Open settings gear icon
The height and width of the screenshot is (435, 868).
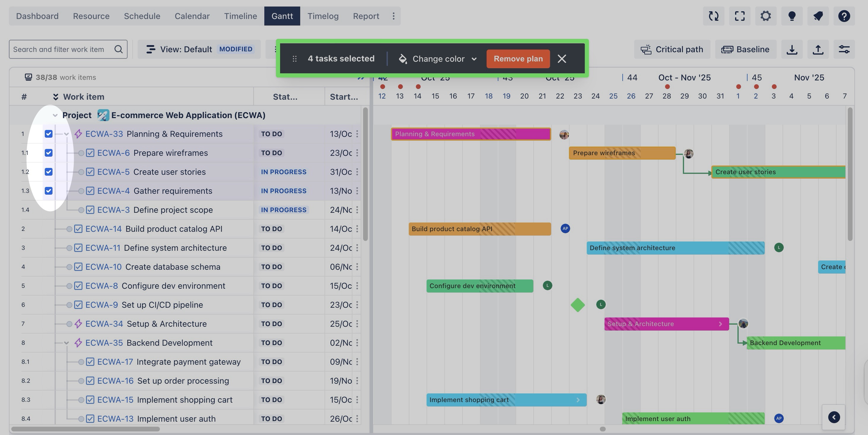766,16
